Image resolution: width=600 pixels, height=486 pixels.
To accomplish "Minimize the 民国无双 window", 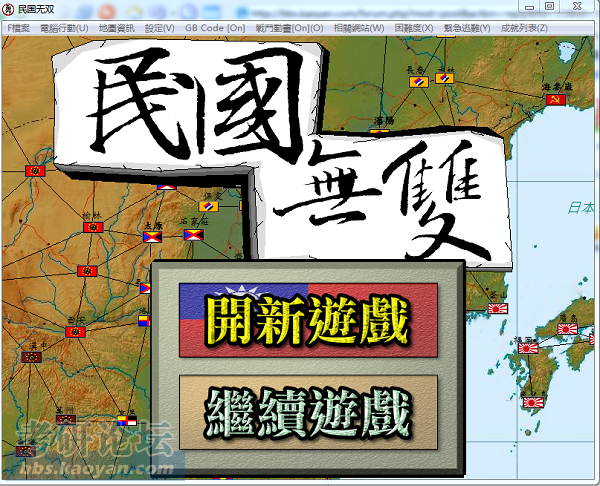I will tap(529, 7).
